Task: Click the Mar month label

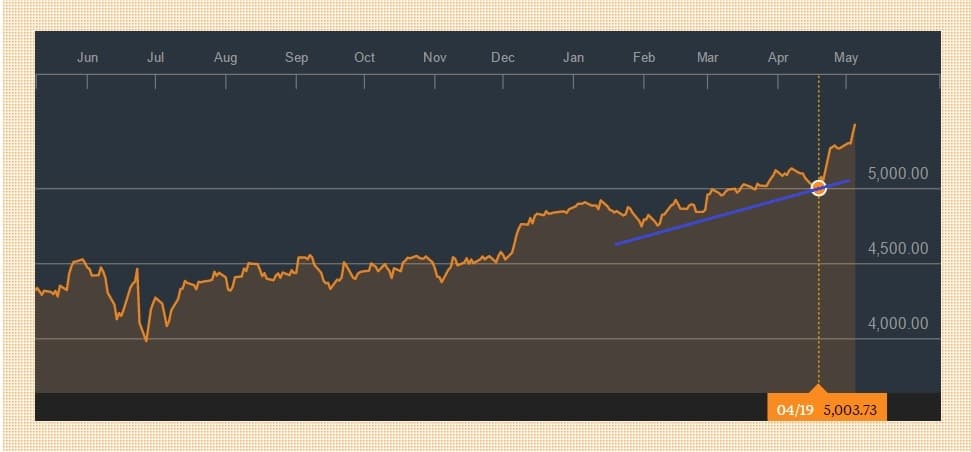Action: 707,57
